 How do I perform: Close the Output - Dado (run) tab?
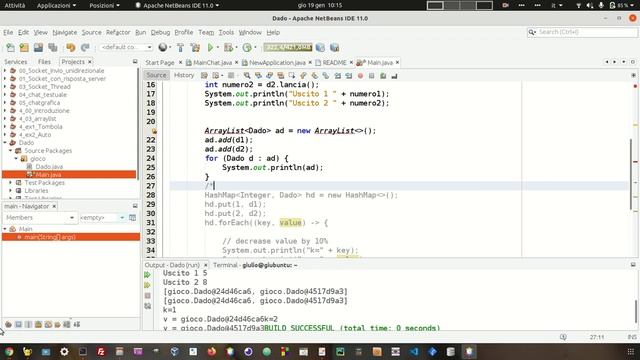click(205, 265)
